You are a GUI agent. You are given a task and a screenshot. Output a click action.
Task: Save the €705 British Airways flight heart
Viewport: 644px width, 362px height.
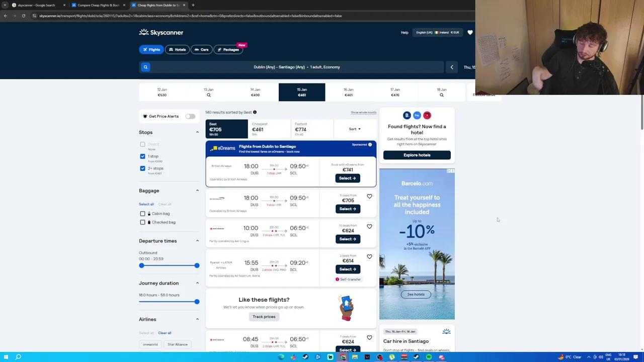coord(369,197)
